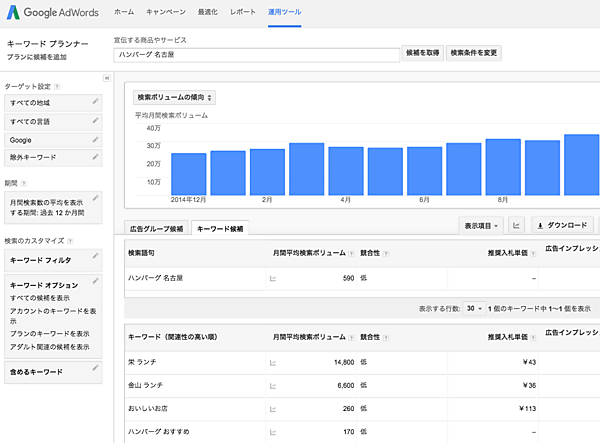Click the Google AdWords logo
600x443 pixels.
point(51,13)
